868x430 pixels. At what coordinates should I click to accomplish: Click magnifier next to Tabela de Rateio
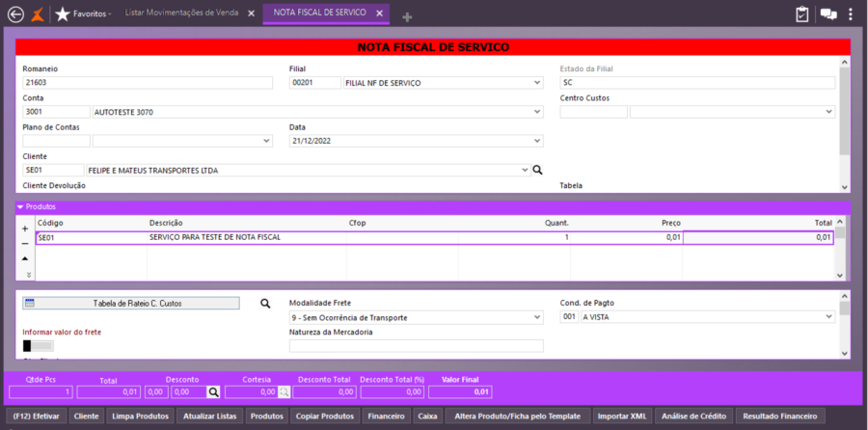(265, 304)
